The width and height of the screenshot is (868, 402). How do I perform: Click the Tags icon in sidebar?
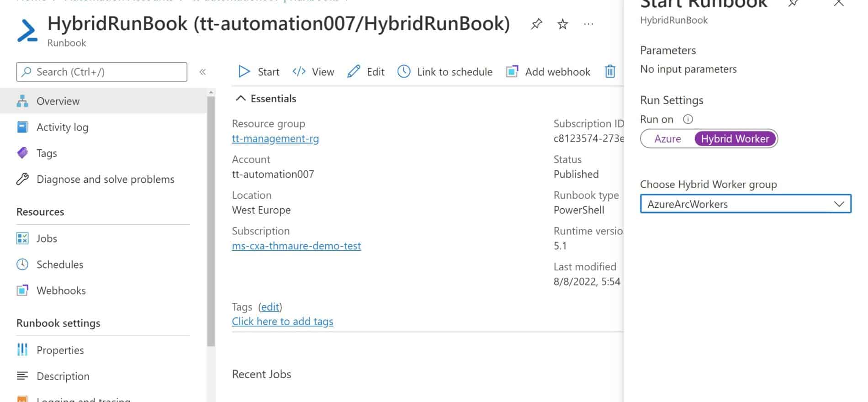point(22,153)
